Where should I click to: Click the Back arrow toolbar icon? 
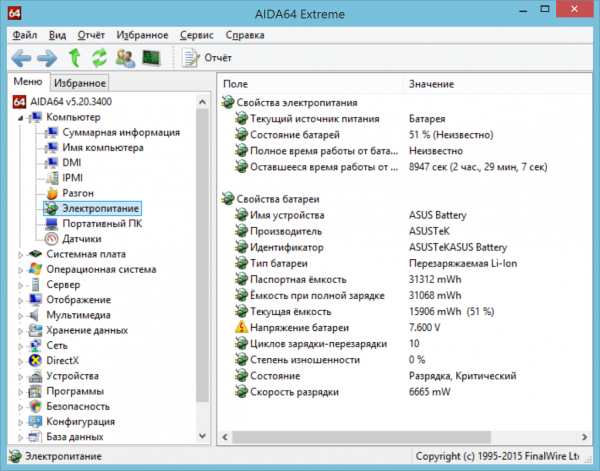[x=21, y=58]
